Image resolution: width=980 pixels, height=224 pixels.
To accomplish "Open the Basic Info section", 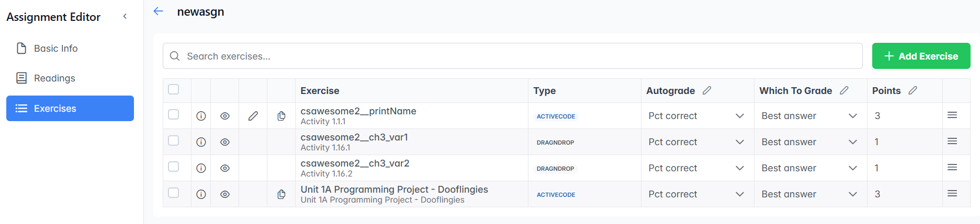I will [x=55, y=49].
